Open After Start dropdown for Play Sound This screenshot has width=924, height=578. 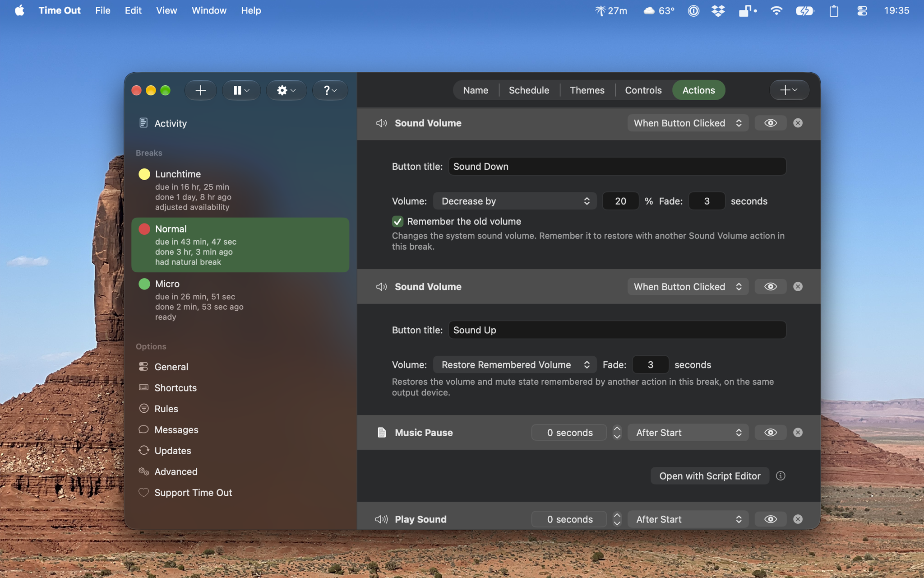[688, 519]
